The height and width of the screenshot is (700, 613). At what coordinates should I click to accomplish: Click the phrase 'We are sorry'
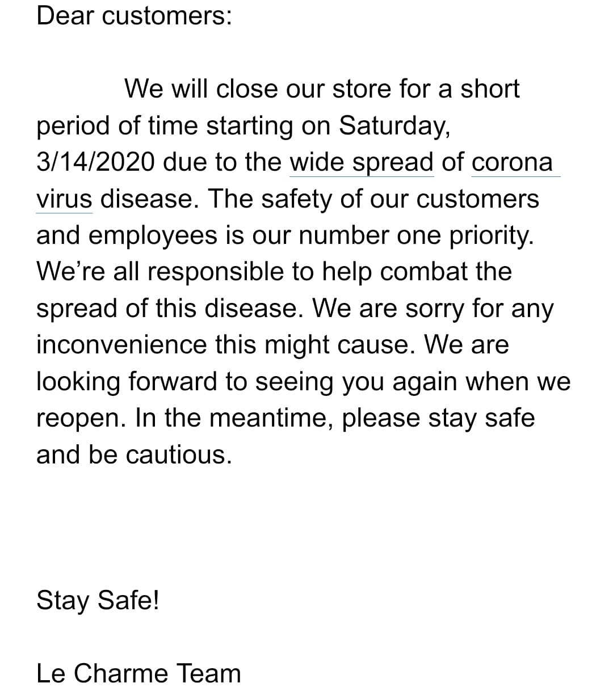pos(384,309)
